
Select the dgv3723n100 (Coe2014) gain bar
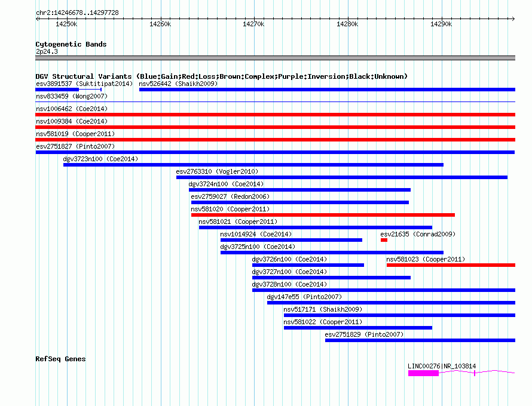[253, 165]
